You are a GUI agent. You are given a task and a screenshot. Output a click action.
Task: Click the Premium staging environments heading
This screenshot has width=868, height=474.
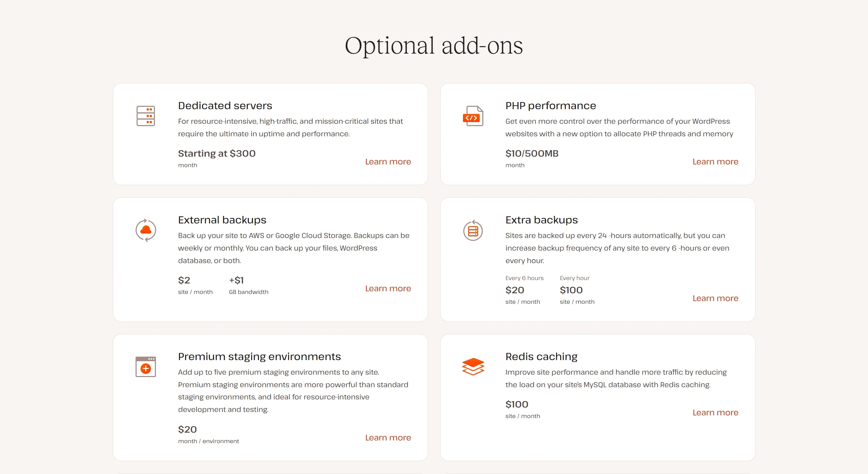tap(259, 357)
